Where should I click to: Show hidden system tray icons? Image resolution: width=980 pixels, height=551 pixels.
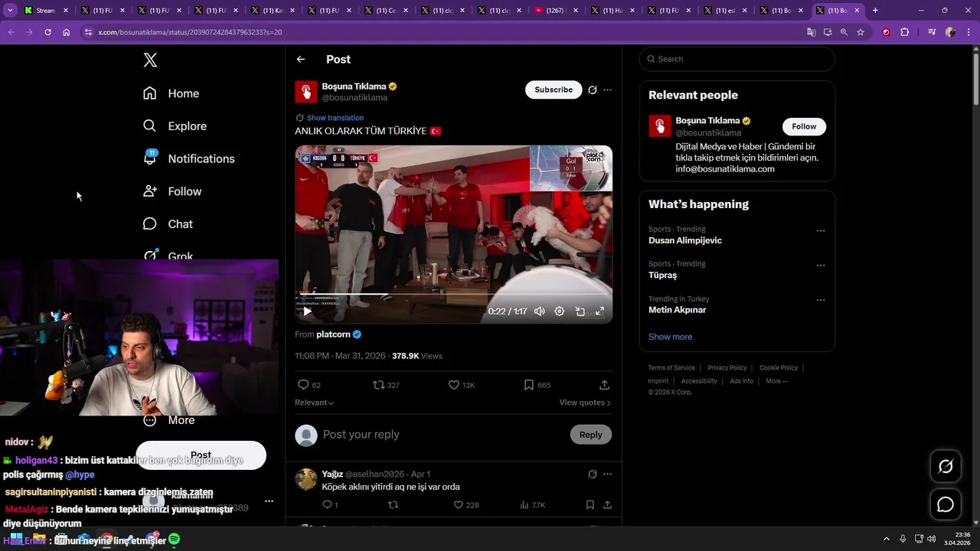[887, 539]
